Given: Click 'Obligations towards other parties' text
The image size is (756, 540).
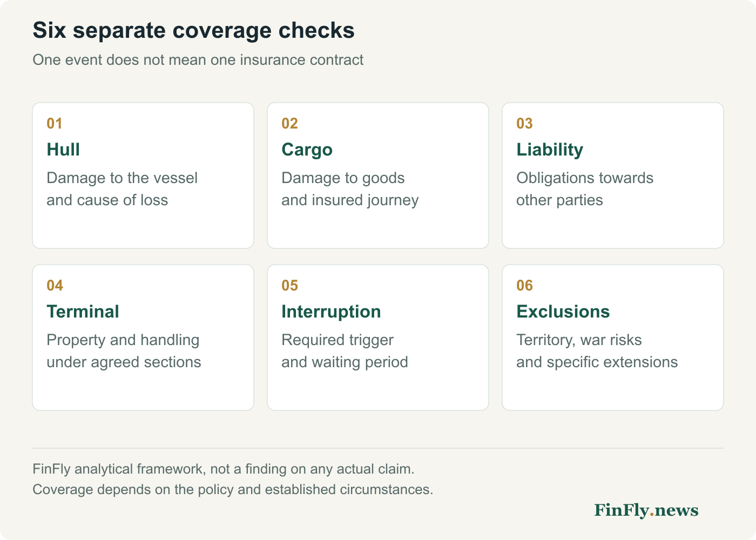Looking at the screenshot, I should tap(585, 189).
